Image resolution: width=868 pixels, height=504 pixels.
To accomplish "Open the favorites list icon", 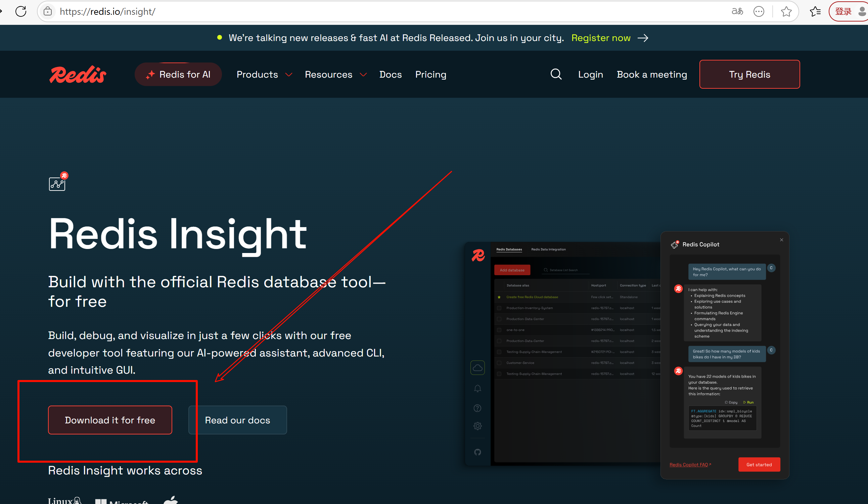I will click(x=815, y=11).
